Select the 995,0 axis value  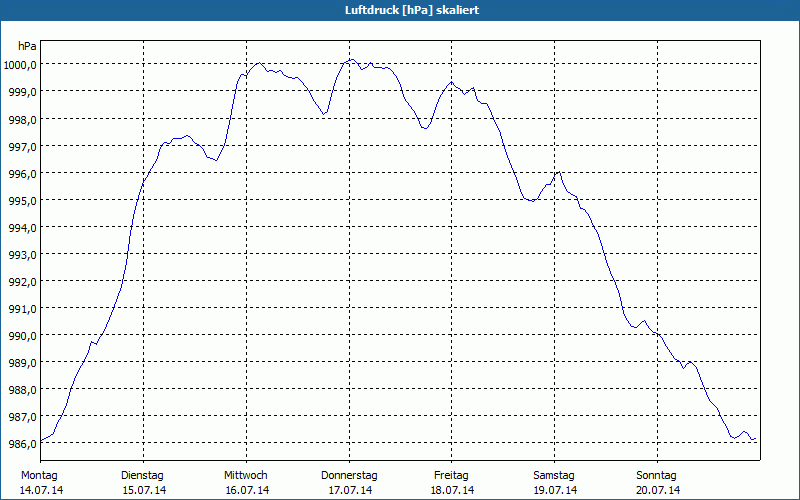pyautogui.click(x=23, y=201)
